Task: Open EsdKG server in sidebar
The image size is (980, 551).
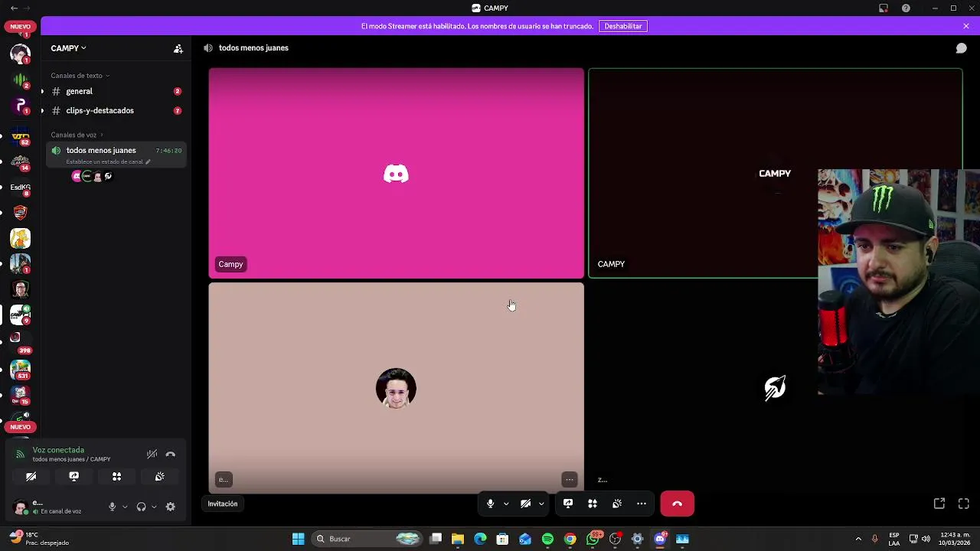Action: 21,187
